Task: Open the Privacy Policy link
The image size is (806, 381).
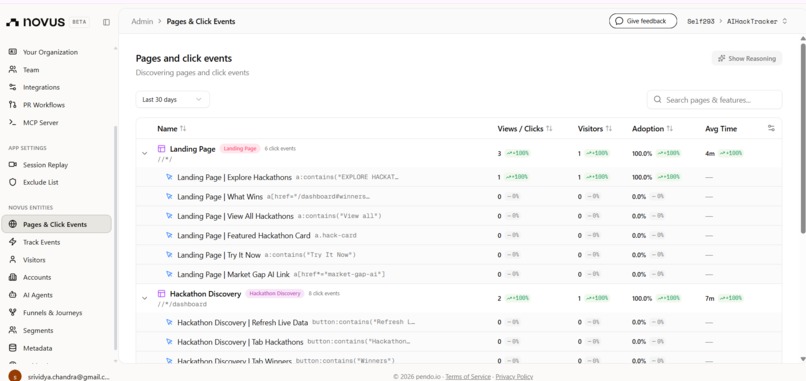Action: (x=514, y=377)
